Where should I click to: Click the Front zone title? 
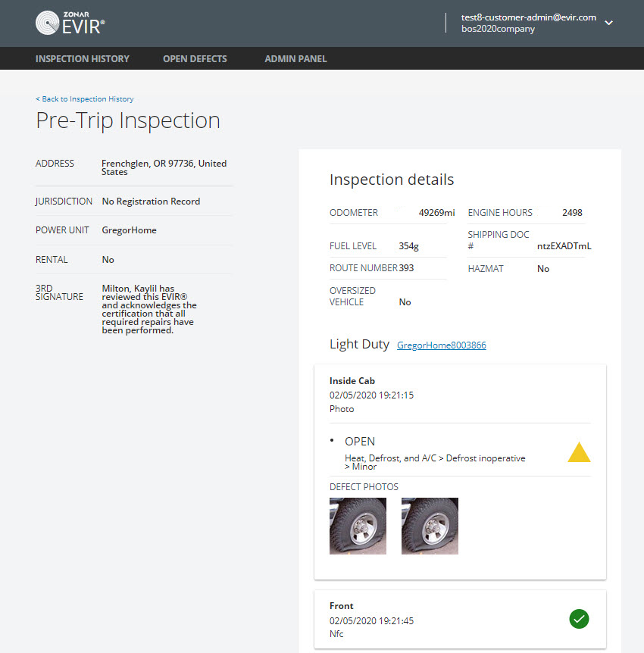[x=341, y=606]
